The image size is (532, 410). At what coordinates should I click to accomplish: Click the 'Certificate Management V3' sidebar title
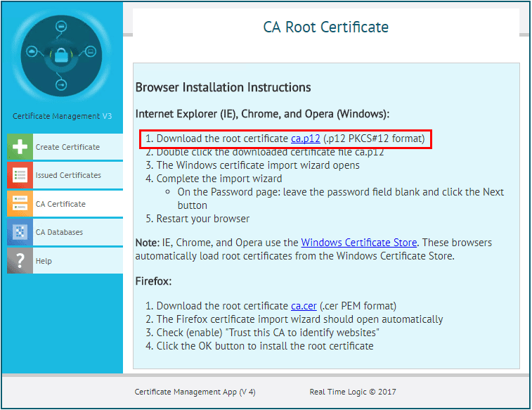tap(62, 116)
